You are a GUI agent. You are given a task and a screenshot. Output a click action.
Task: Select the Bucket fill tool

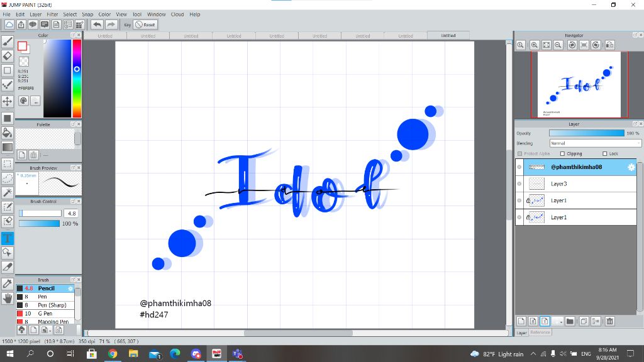coord(8,133)
